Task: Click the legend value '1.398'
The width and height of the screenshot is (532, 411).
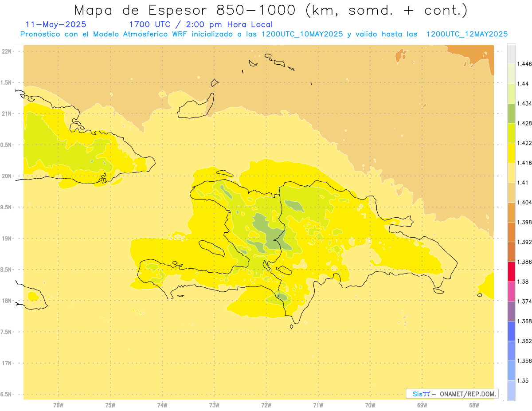Action: [x=524, y=222]
